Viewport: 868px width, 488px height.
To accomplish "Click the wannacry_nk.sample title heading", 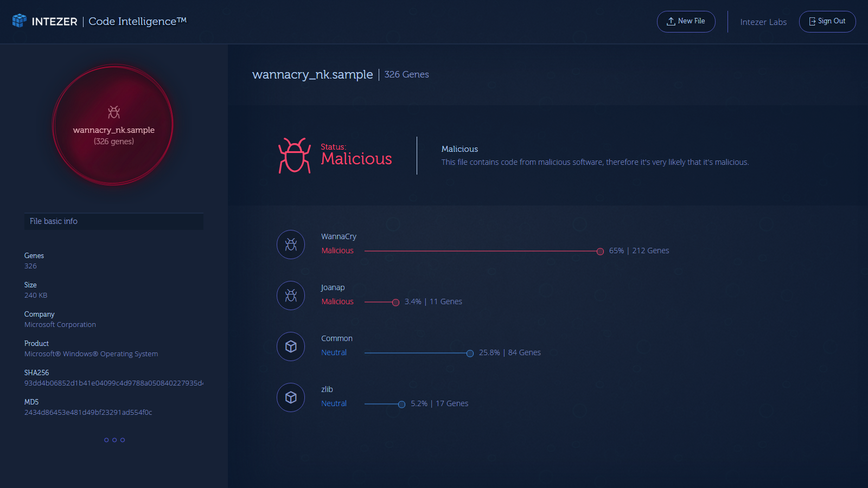I will pyautogui.click(x=312, y=75).
